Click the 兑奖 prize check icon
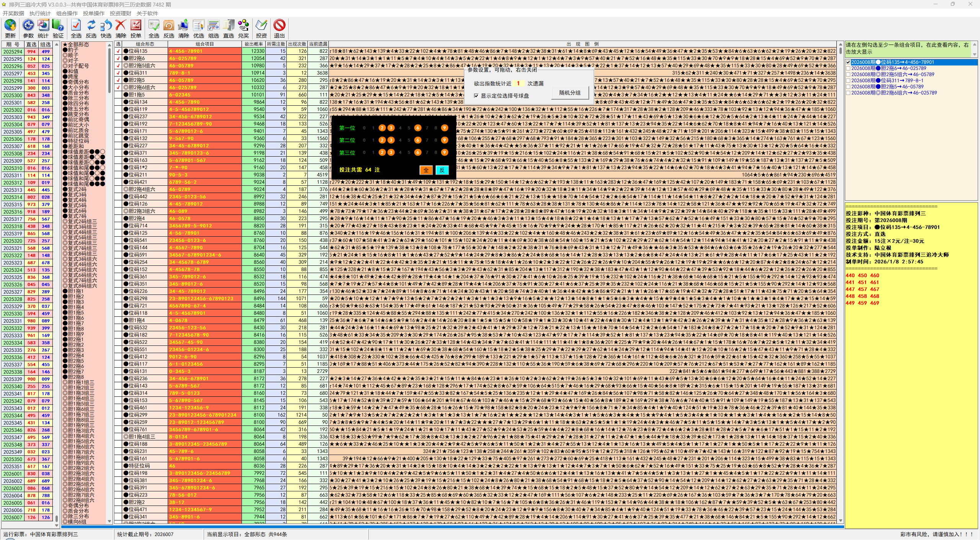 pos(243,26)
